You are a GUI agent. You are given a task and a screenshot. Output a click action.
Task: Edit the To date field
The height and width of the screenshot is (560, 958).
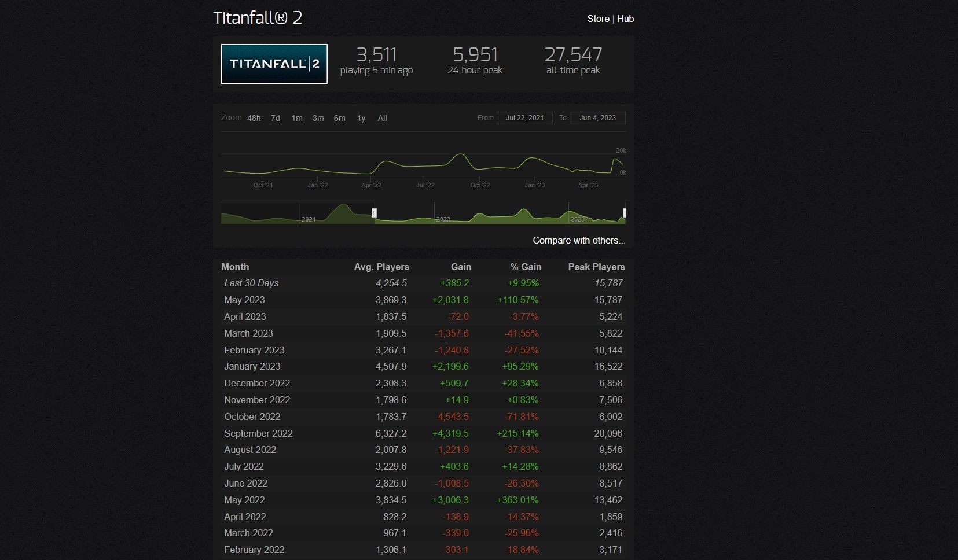(x=597, y=117)
